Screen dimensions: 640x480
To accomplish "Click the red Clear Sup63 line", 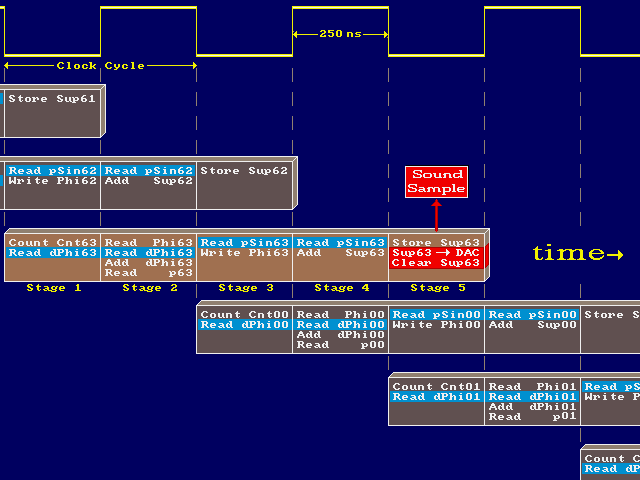I will tap(436, 263).
